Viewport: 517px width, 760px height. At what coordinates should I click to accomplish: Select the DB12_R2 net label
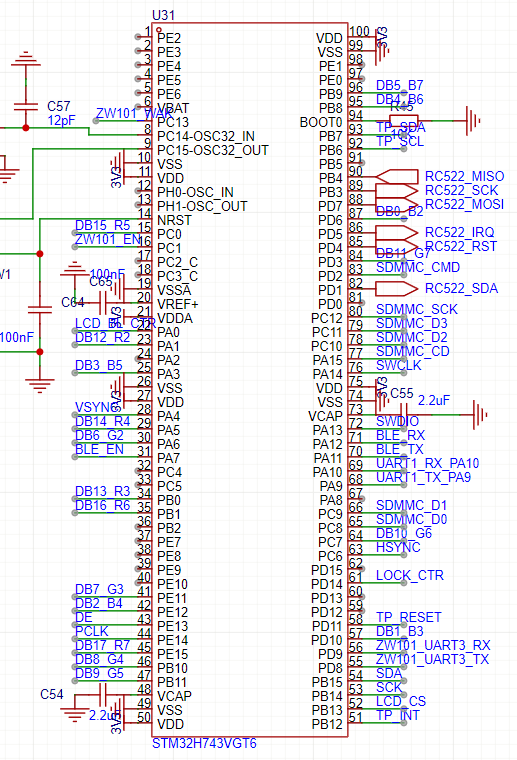102,337
